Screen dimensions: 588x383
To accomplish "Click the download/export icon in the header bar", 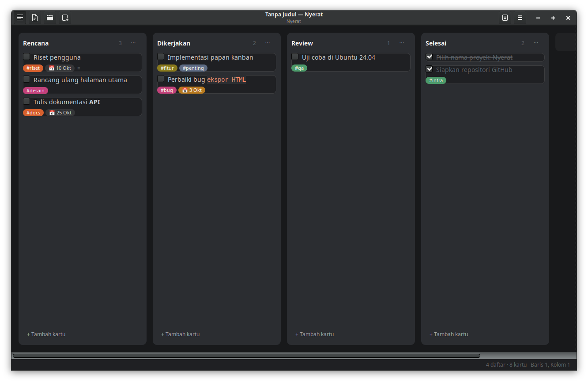I will tap(505, 18).
